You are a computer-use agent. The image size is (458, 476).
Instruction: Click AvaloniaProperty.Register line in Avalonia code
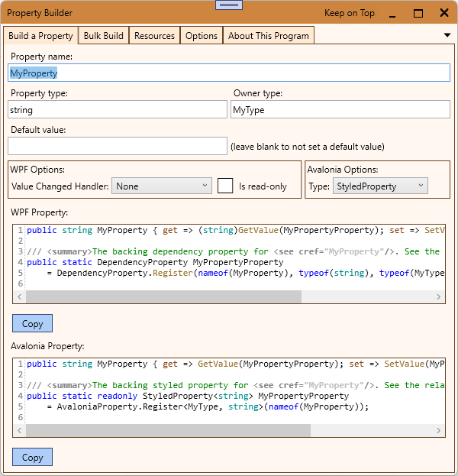point(208,406)
